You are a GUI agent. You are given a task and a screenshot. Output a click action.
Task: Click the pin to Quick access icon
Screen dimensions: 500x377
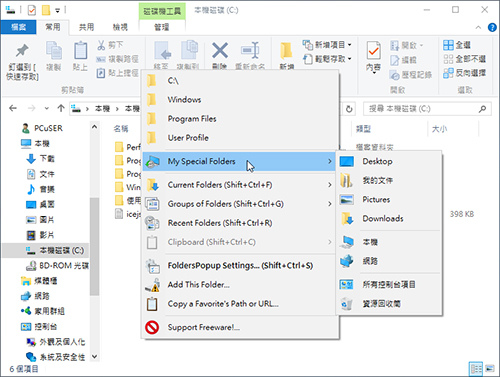(x=22, y=51)
